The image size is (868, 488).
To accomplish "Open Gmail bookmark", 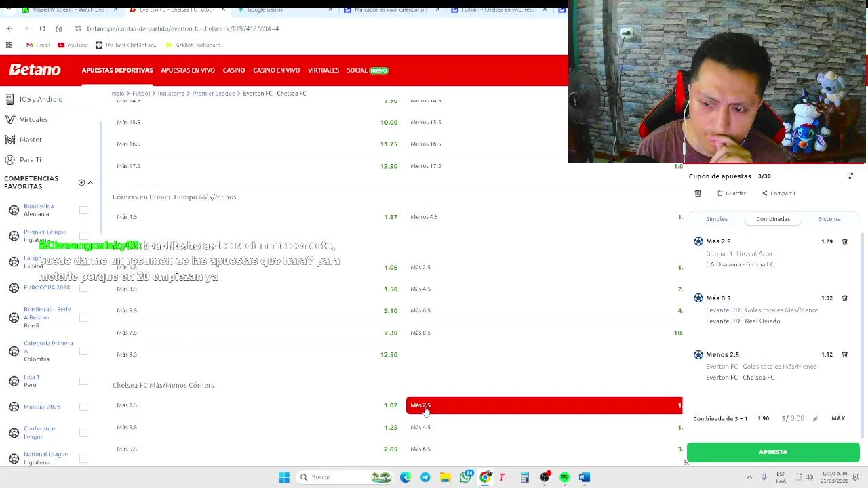I will pos(38,45).
